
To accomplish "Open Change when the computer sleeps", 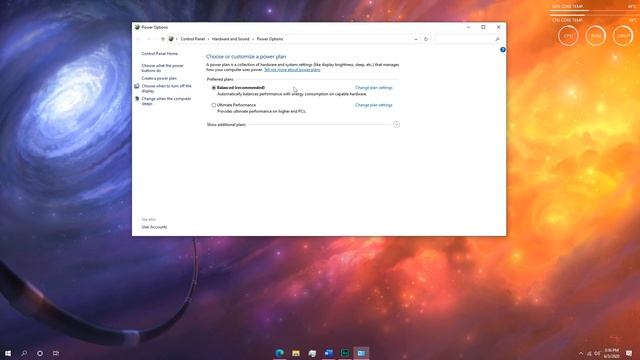I will tap(166, 101).
